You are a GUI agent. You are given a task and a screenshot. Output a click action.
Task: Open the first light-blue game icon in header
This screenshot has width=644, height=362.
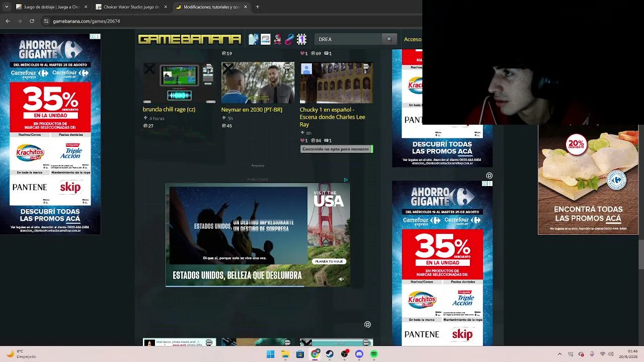(254, 39)
